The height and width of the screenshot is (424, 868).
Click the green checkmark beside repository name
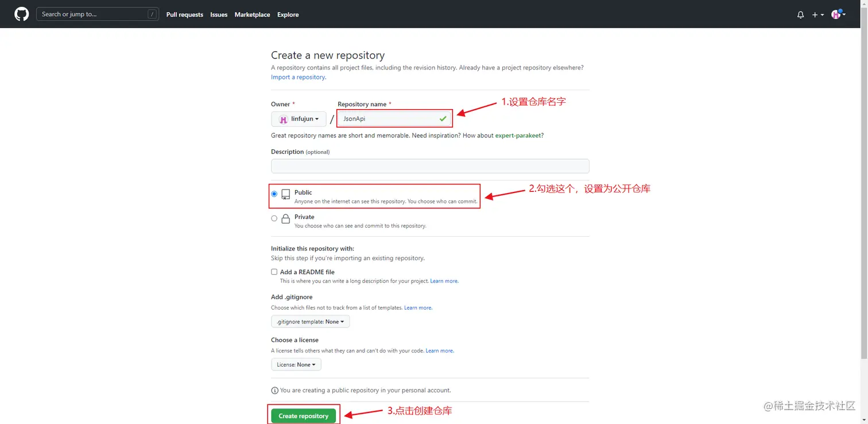tap(442, 119)
